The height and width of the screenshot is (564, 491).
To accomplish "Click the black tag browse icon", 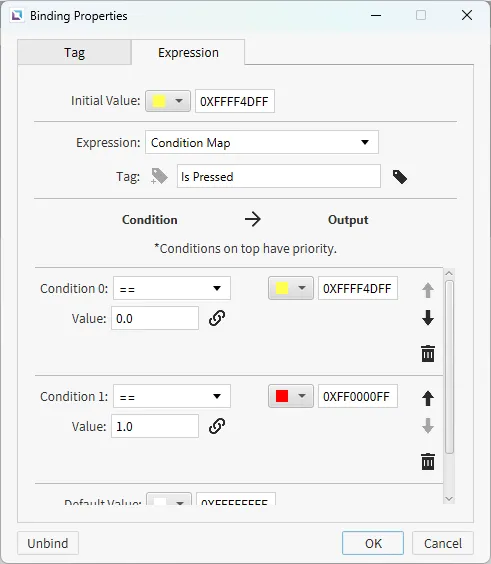I will 400,177.
